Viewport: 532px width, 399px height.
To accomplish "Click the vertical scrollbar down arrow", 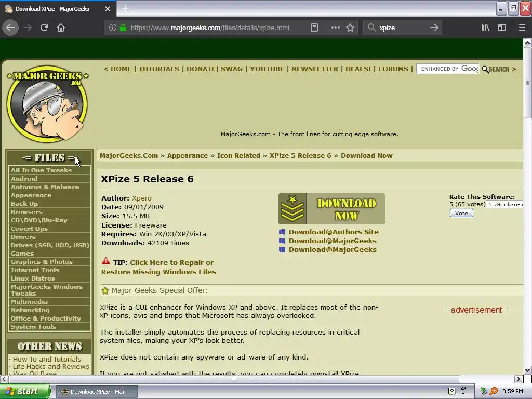I will point(527,370).
